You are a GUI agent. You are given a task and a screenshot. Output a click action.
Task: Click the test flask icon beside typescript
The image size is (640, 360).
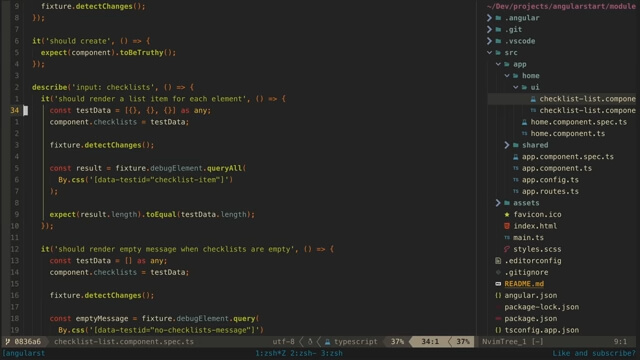point(327,342)
